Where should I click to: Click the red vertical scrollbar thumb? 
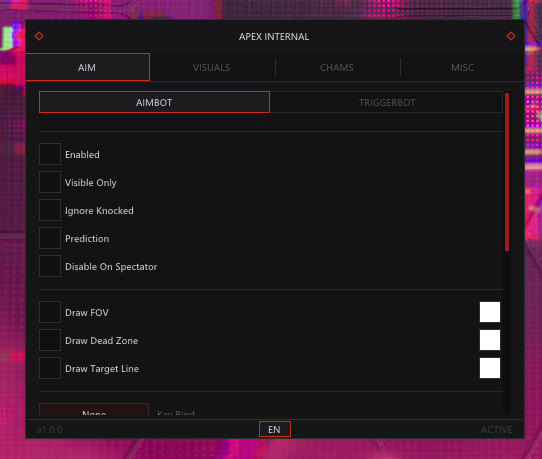[507, 172]
